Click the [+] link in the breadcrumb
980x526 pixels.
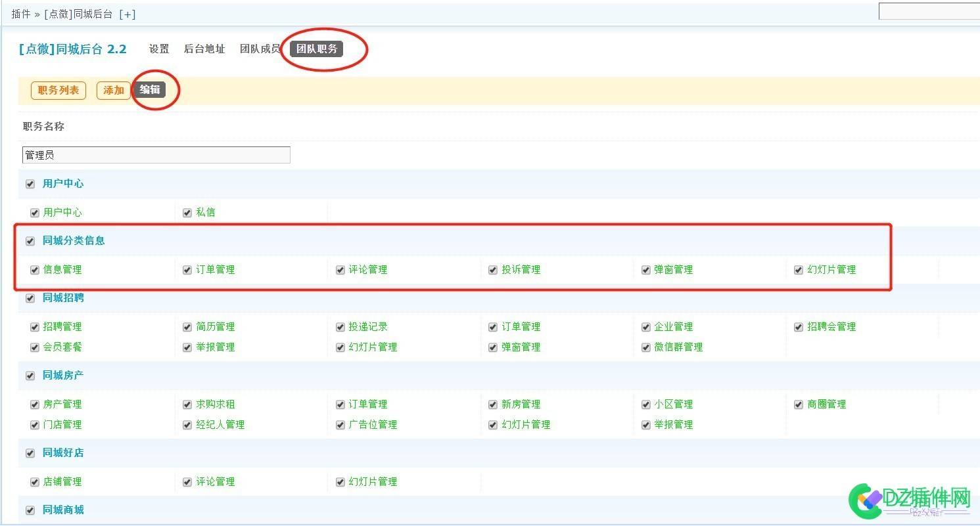coord(127,14)
